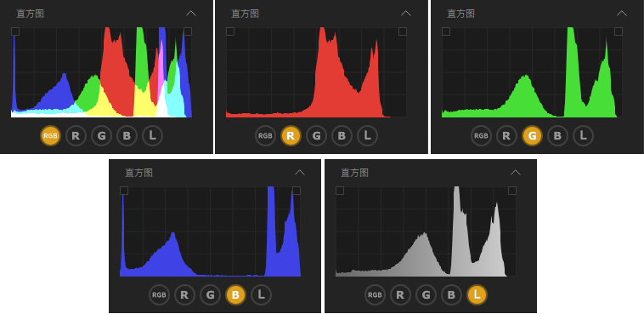The height and width of the screenshot is (314, 644).
Task: Select B channel in the luminance histogram panel
Action: coord(451,294)
